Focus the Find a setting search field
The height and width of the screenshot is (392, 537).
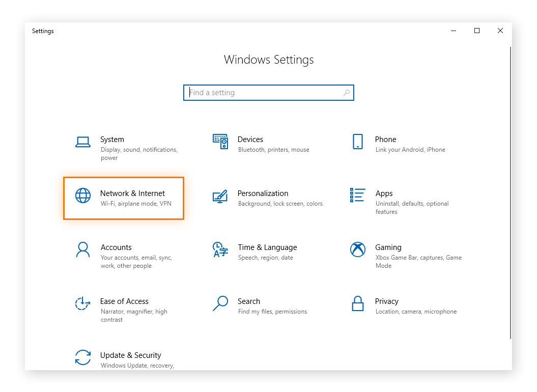[269, 93]
